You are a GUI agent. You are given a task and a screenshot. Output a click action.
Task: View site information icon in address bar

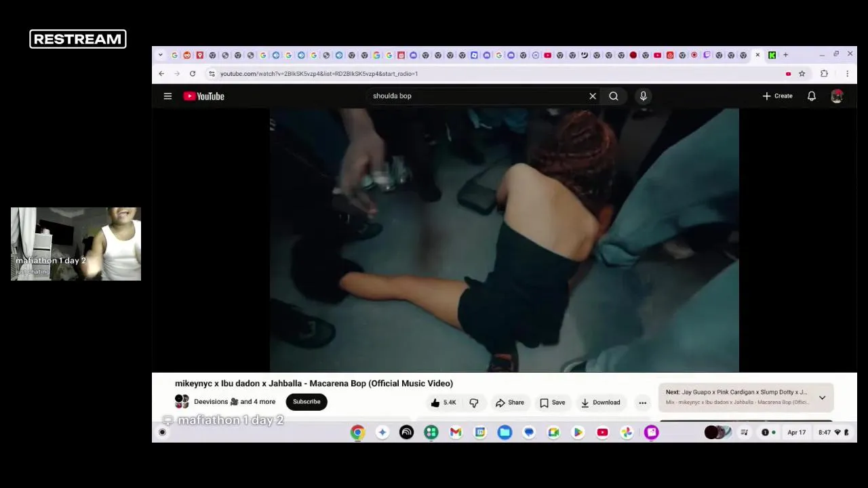[x=212, y=74]
